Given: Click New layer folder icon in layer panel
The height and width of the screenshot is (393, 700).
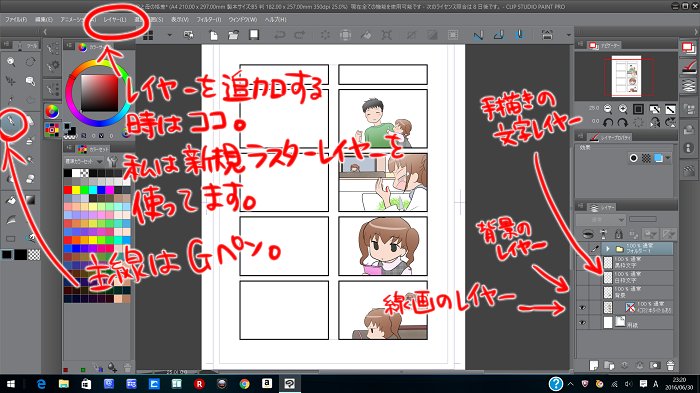Looking at the screenshot, I should click(x=609, y=365).
